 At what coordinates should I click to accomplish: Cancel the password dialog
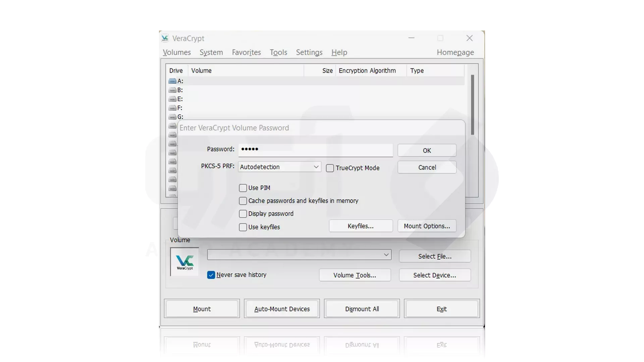[x=427, y=167]
